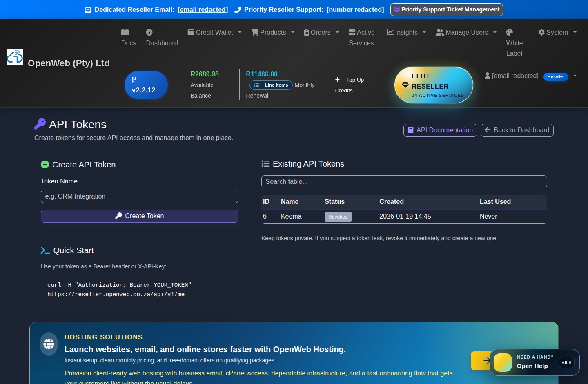Click the System gear icon
This screenshot has width=588, height=384.
[541, 32]
